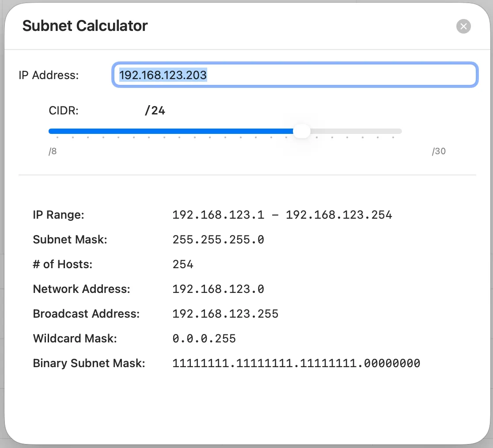
Task: Click the Broadcast Address value 192.168.123.255
Action: (225, 314)
